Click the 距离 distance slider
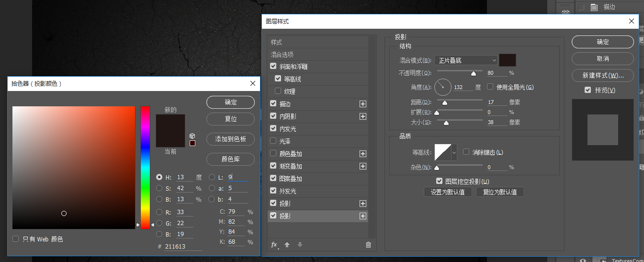Image resolution: width=644 pixels, height=262 pixels. tap(459, 102)
